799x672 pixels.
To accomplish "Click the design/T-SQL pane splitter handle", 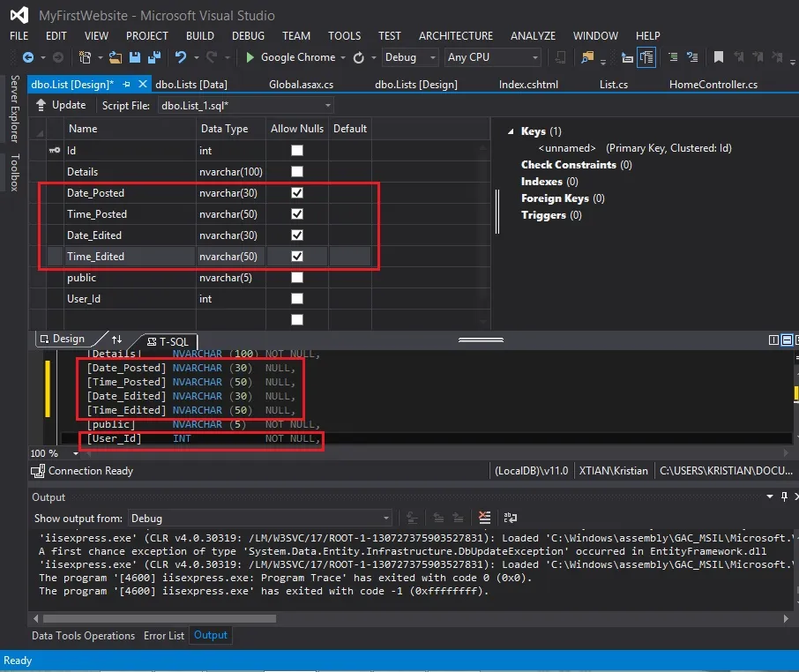I will [481, 340].
